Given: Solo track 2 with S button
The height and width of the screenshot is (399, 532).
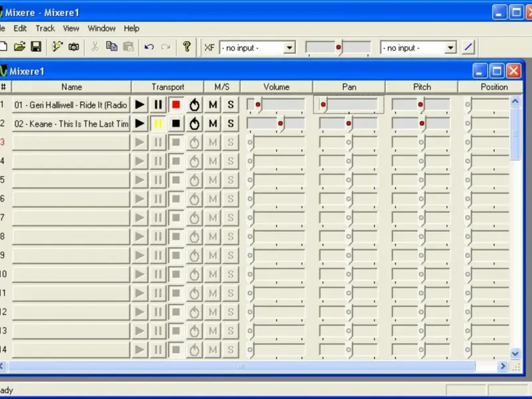Looking at the screenshot, I should click(x=231, y=124).
